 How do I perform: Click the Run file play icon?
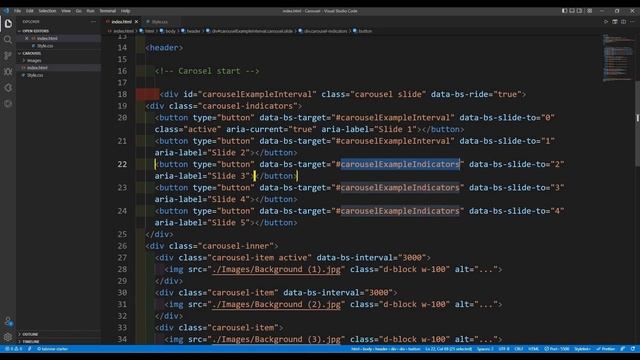tap(606, 22)
